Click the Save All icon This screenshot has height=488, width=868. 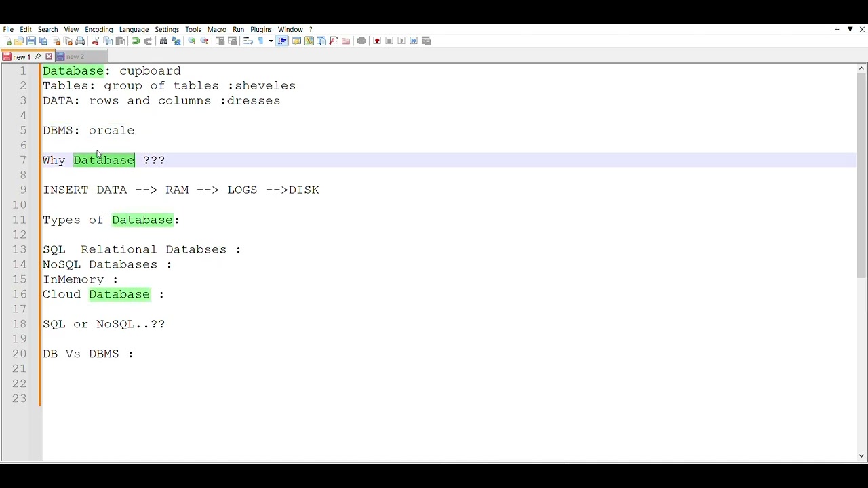(x=43, y=41)
